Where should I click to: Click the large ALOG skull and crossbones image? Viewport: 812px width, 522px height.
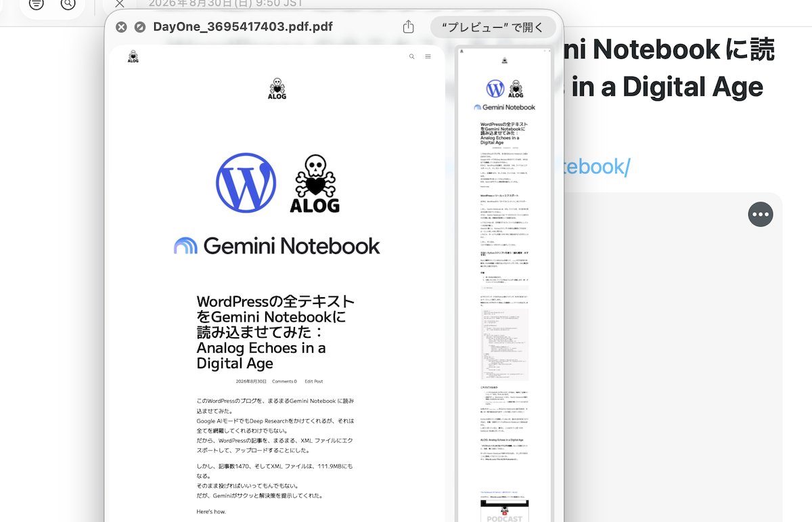(315, 183)
